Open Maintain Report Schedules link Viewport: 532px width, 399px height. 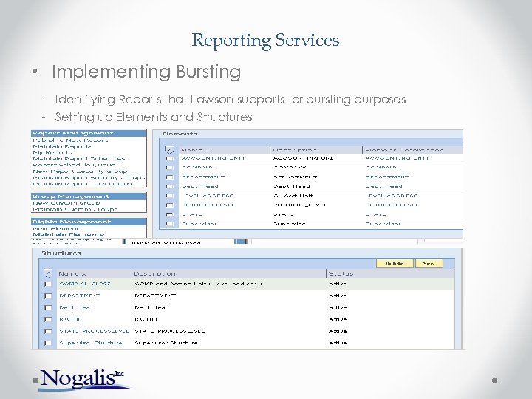point(79,159)
